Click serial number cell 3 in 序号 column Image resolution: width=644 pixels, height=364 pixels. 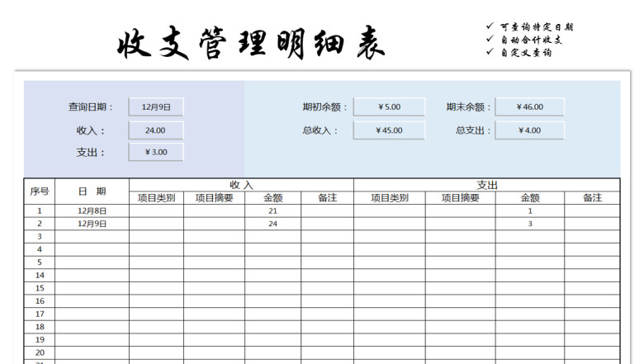[40, 236]
